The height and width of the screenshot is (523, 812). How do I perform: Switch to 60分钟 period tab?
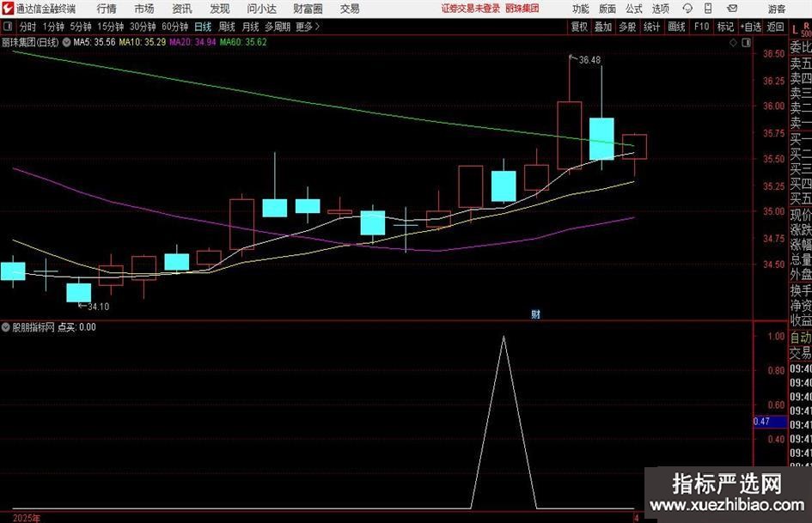pos(174,27)
